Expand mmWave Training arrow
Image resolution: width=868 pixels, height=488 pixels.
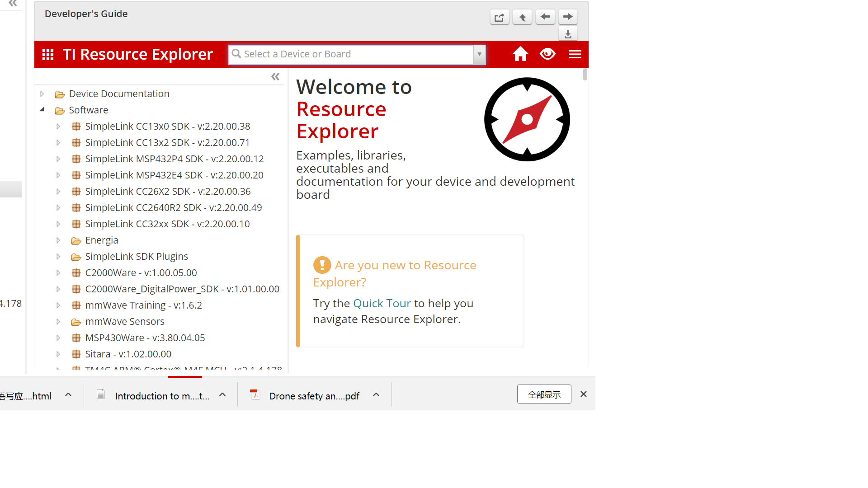tap(58, 305)
